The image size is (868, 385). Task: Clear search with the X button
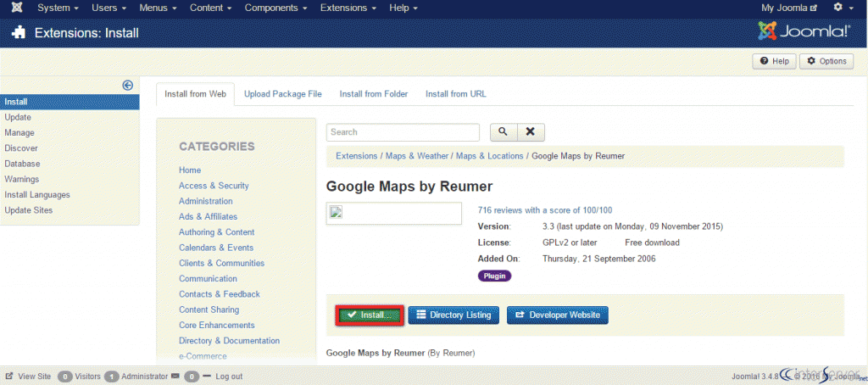531,131
